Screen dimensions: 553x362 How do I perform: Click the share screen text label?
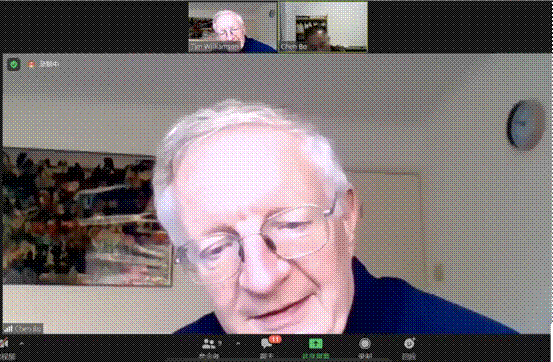(x=316, y=356)
